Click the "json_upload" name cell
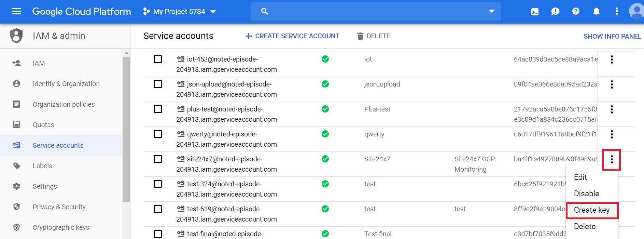The width and height of the screenshot is (644, 239). [x=382, y=84]
